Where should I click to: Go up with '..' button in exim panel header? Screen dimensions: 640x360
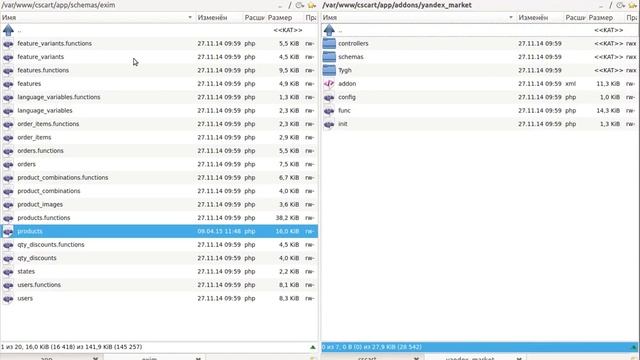pyautogui.click(x=280, y=6)
